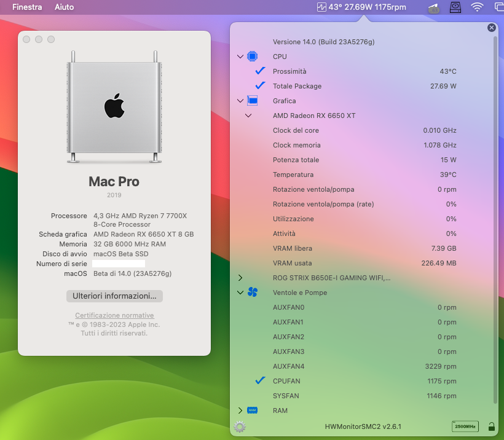Image resolution: width=504 pixels, height=440 pixels.
Task: Toggle the Totale Package checkmark
Action: (x=260, y=85)
